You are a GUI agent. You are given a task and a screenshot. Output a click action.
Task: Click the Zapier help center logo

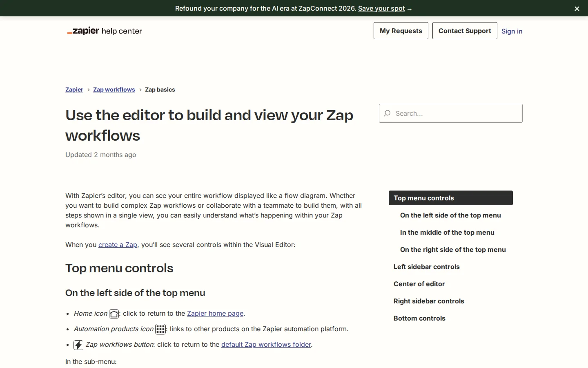pos(105,31)
